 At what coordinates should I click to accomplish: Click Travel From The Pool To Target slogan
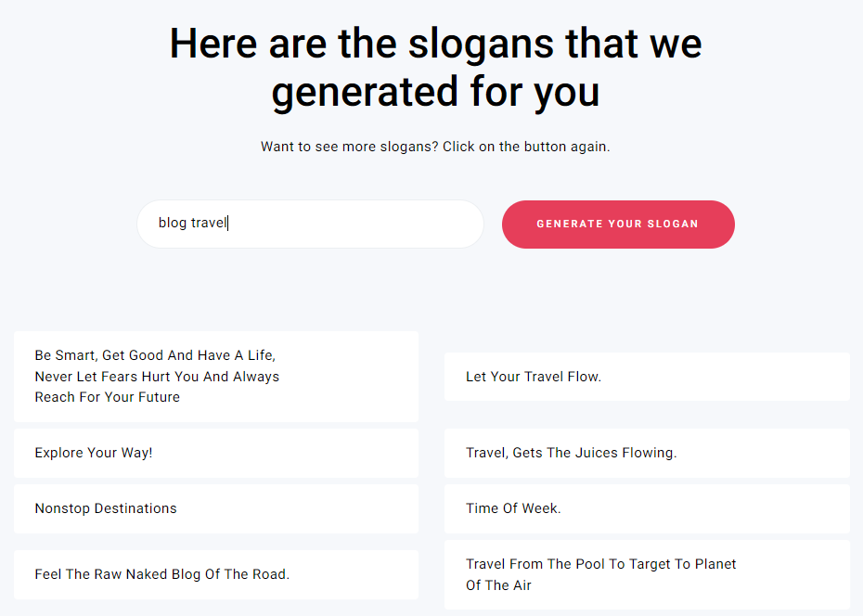click(x=647, y=574)
